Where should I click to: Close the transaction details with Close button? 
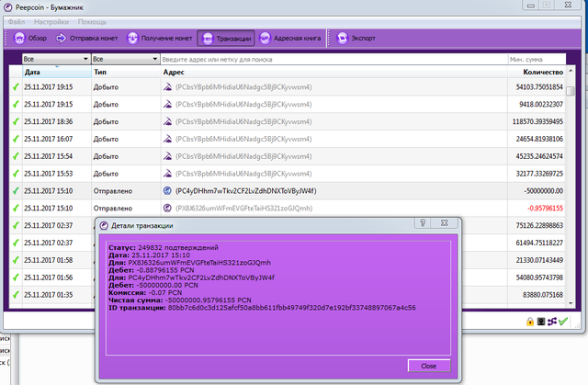click(x=429, y=366)
